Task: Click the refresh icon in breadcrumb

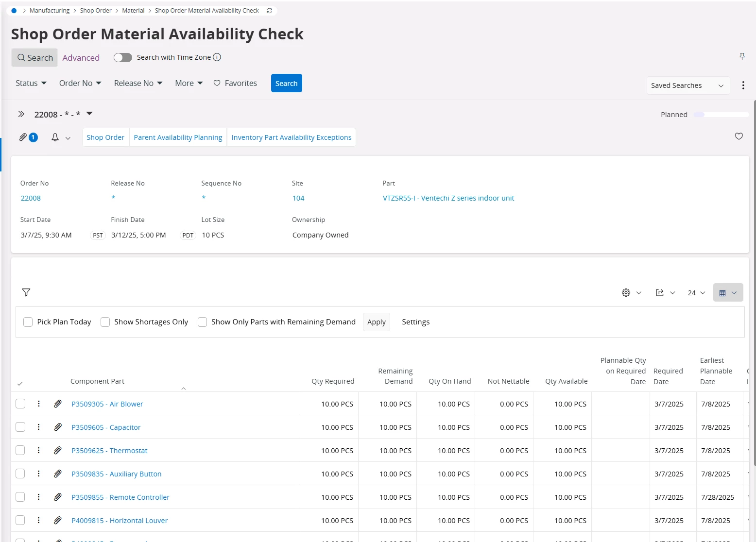Action: pos(269,11)
